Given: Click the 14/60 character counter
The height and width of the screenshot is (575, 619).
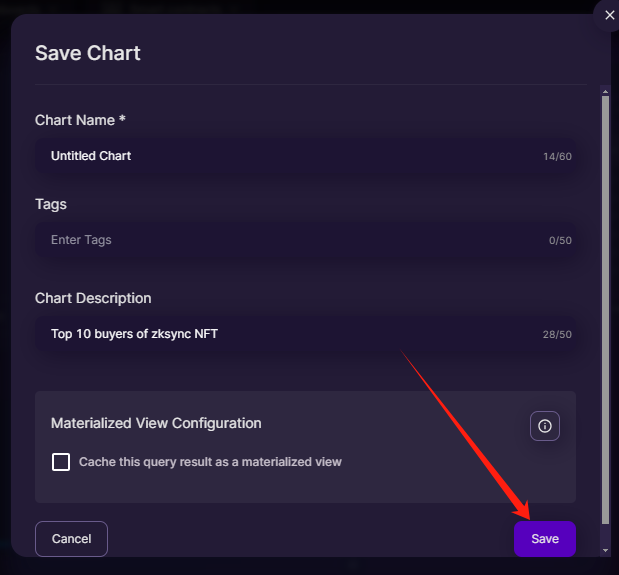Looking at the screenshot, I should click(557, 157).
